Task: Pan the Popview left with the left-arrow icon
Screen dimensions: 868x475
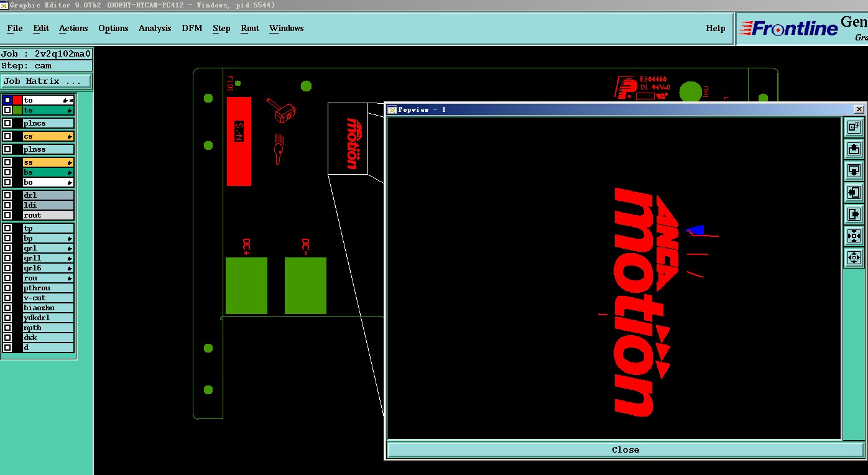Action: (x=854, y=192)
